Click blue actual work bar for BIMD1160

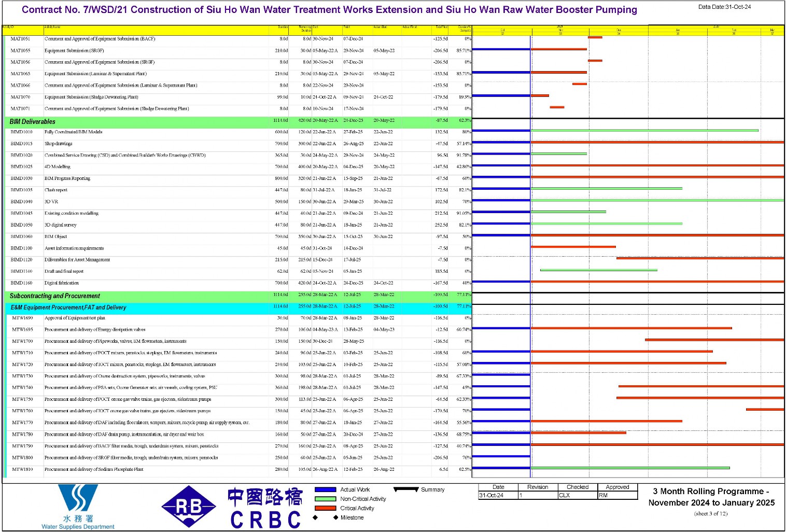[501, 282]
